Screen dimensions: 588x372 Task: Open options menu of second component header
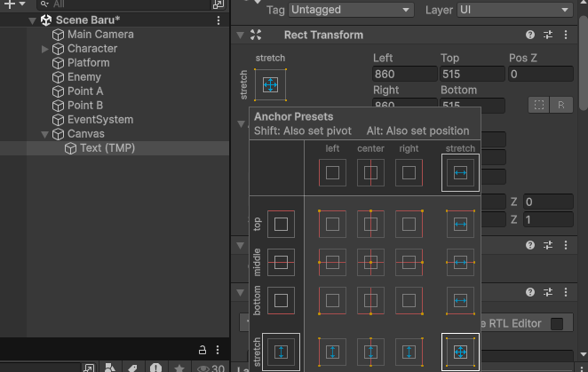(566, 245)
